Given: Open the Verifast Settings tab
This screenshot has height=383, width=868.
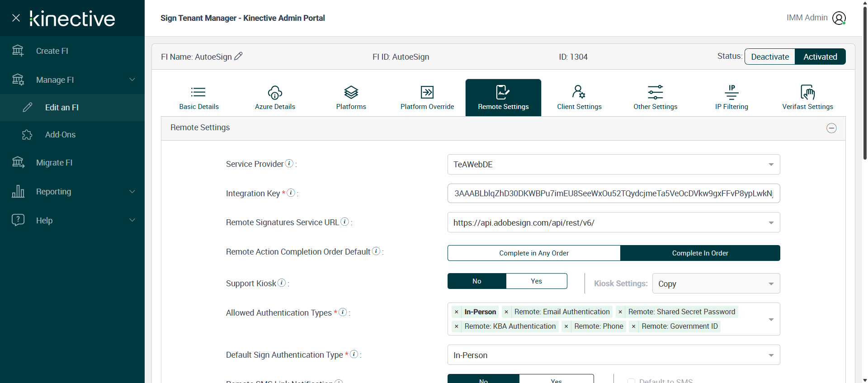Looking at the screenshot, I should coord(807,98).
